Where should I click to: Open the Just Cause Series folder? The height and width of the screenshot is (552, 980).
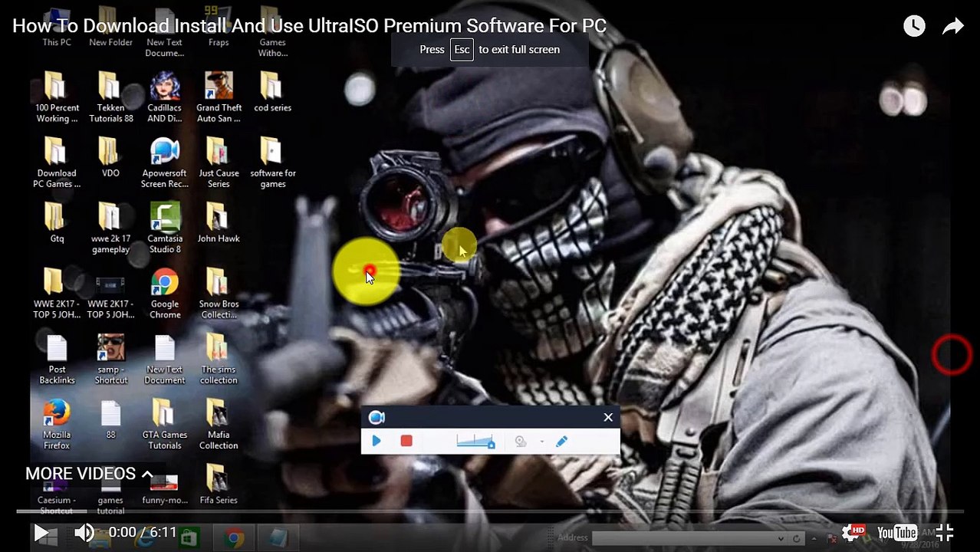pos(219,163)
